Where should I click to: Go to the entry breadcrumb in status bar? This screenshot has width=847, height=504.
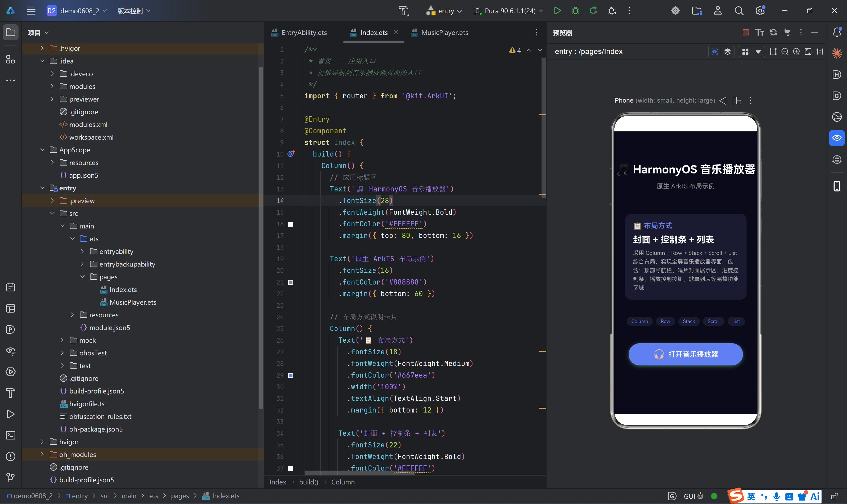coord(76,496)
